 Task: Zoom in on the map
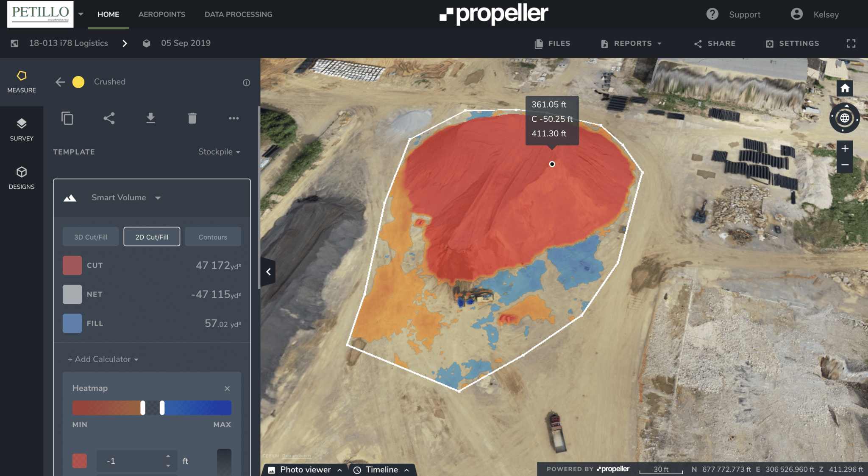845,148
